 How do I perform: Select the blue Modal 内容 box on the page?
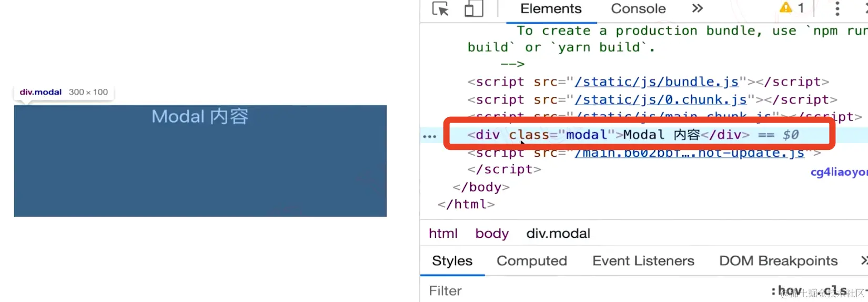(200, 161)
